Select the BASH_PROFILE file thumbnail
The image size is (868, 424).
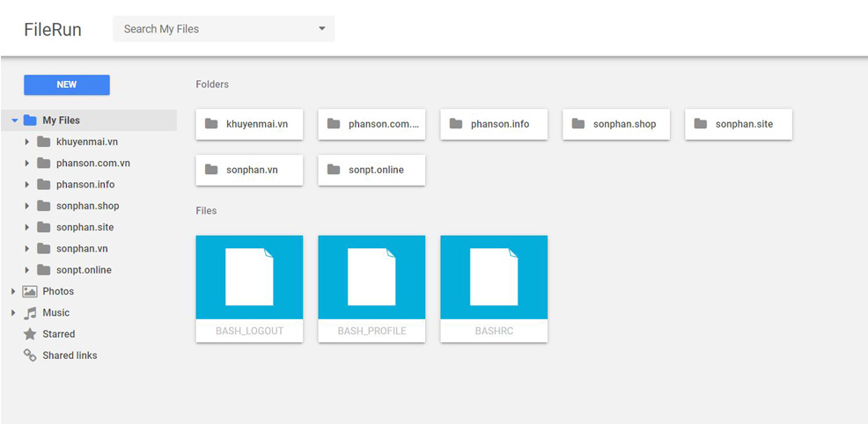pos(371,278)
